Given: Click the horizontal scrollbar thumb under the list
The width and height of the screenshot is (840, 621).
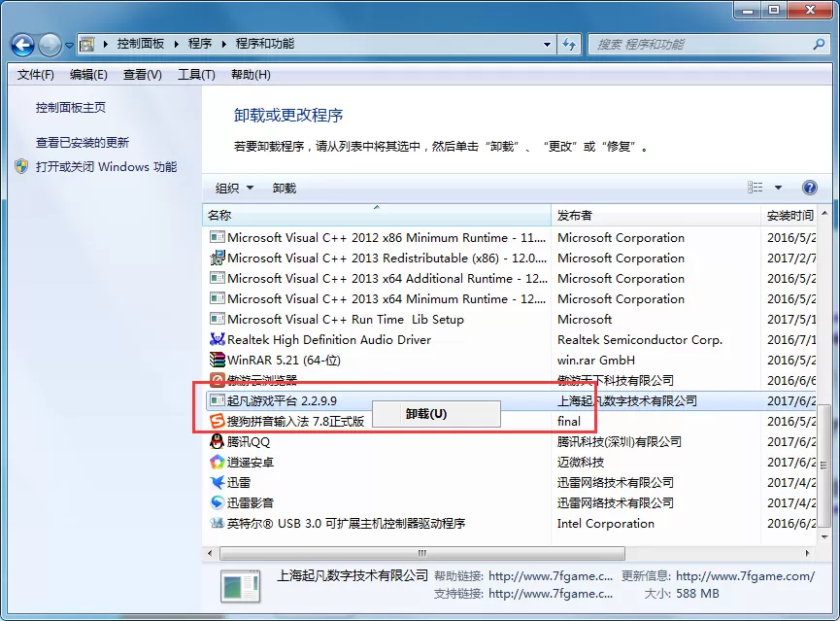Looking at the screenshot, I should coord(422,553).
